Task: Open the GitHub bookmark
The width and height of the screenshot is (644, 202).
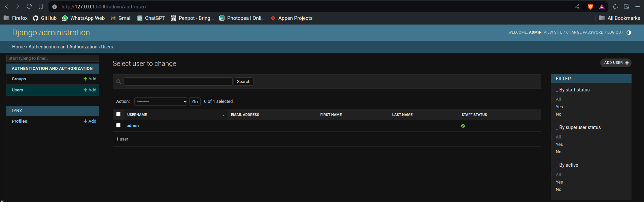Action: coord(45,18)
